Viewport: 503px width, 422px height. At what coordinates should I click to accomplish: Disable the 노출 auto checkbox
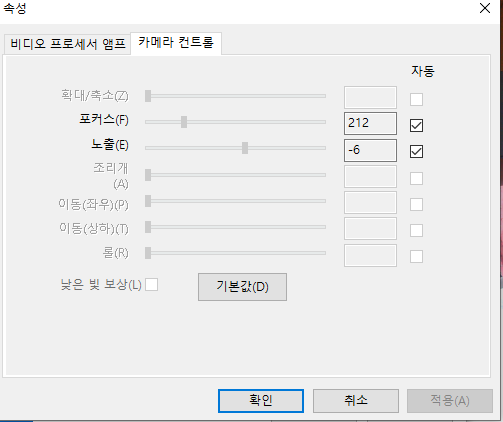coord(416,151)
